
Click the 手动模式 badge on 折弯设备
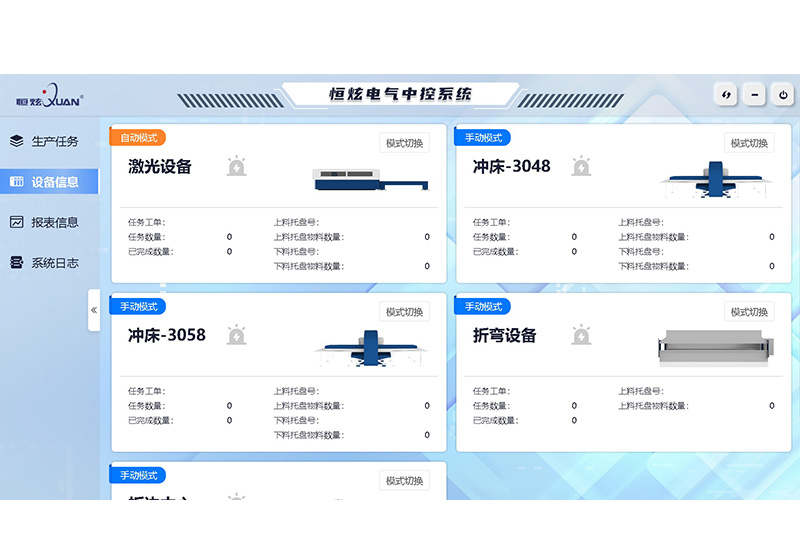click(483, 307)
